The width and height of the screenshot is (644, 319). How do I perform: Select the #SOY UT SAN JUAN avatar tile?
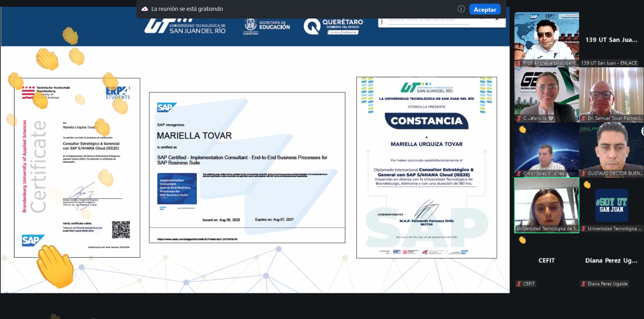click(x=611, y=205)
